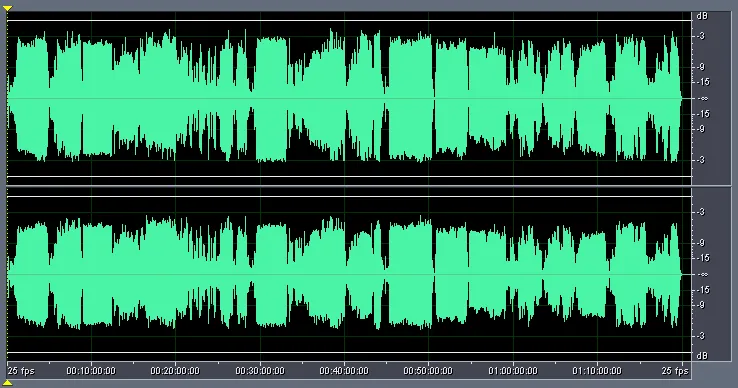Click 01:00:00:00 on the timeline ruler
The width and height of the screenshot is (738, 388).
[513, 371]
